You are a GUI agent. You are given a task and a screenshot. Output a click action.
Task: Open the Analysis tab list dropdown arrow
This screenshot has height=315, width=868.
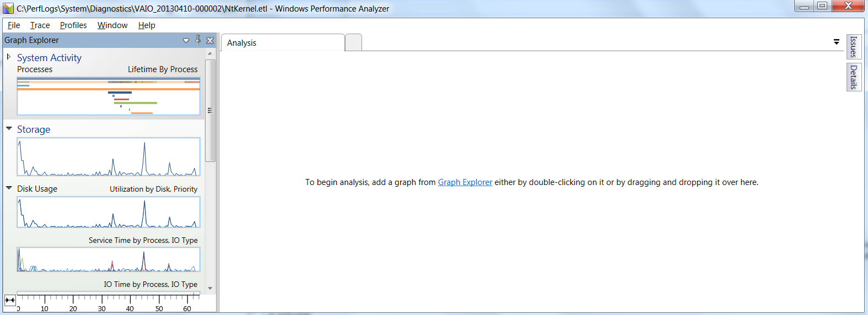(837, 42)
